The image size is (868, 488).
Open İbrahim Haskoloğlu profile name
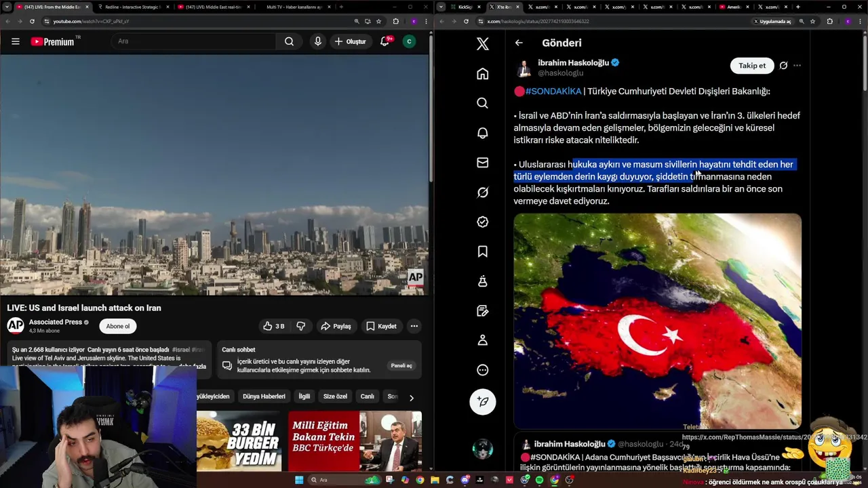pyautogui.click(x=573, y=62)
